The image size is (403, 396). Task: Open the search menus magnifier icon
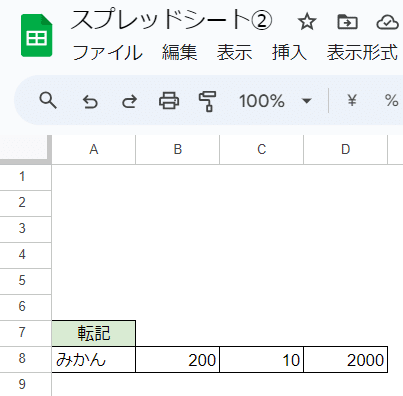coord(48,100)
